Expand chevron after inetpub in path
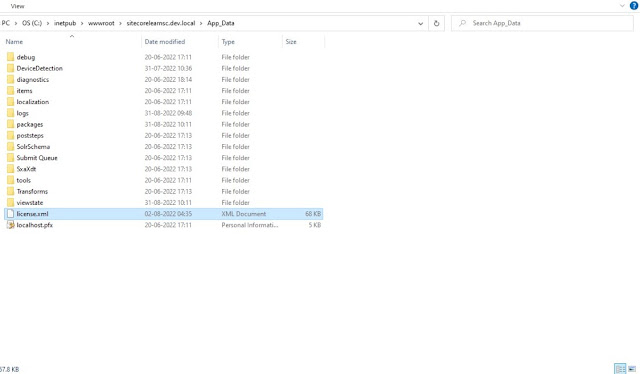 [82, 23]
